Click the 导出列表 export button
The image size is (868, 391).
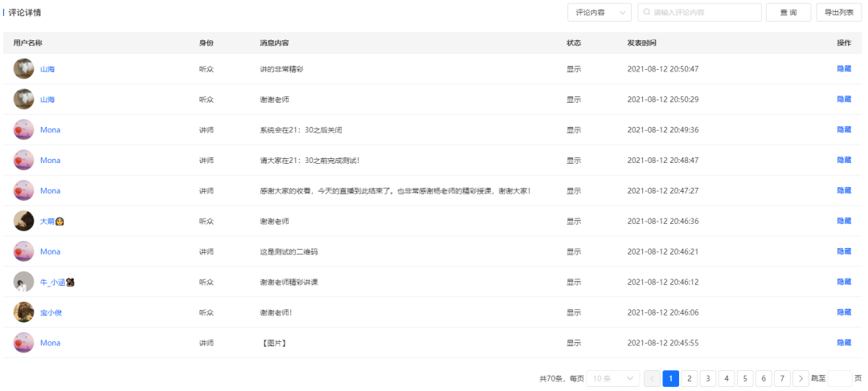pyautogui.click(x=838, y=13)
